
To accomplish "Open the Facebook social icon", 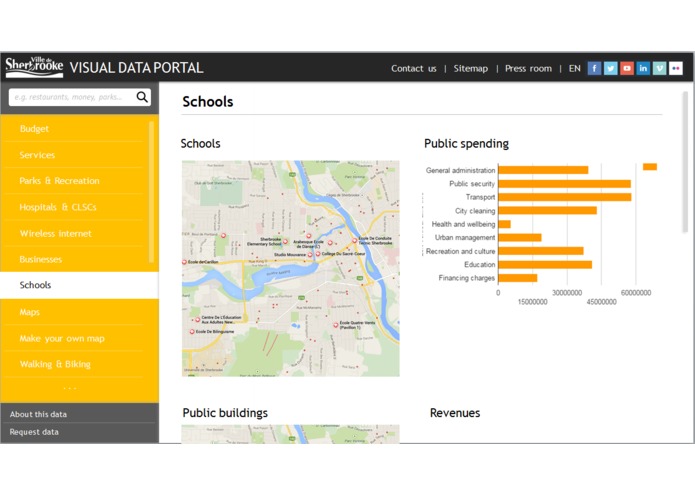I will 594,68.
